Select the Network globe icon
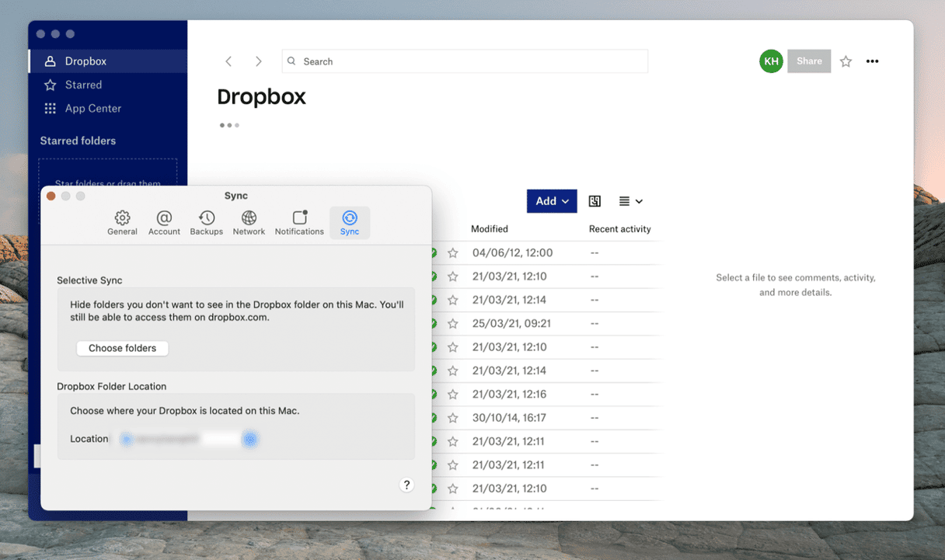The width and height of the screenshot is (945, 560). 249,222
